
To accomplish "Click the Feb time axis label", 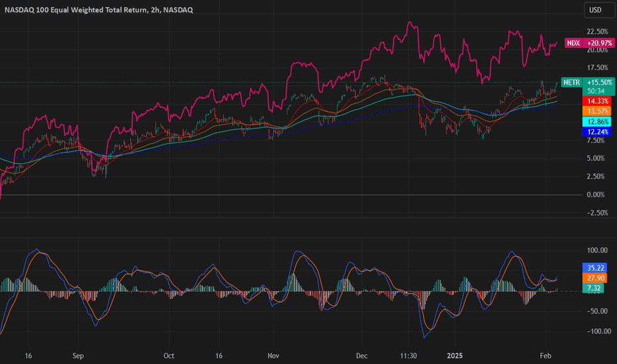I will coord(546,356).
